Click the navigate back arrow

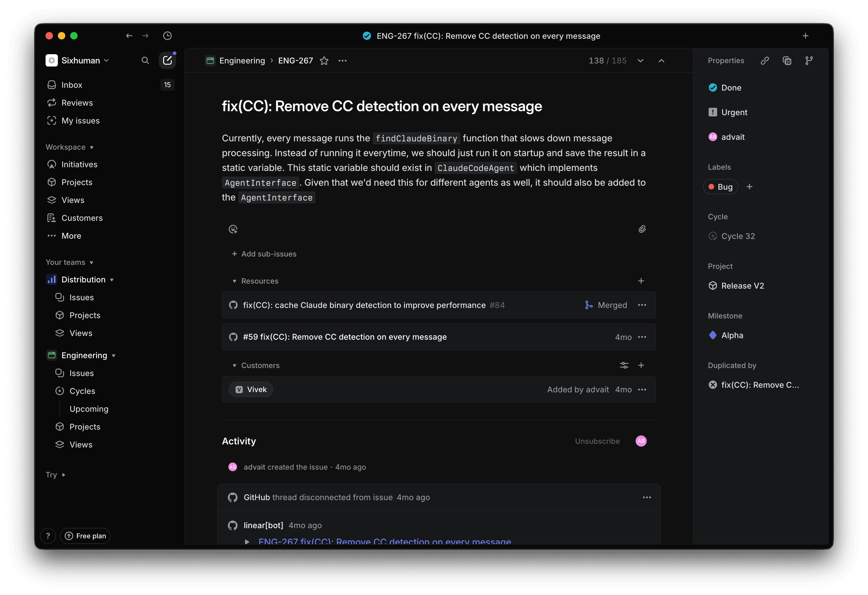(x=129, y=36)
